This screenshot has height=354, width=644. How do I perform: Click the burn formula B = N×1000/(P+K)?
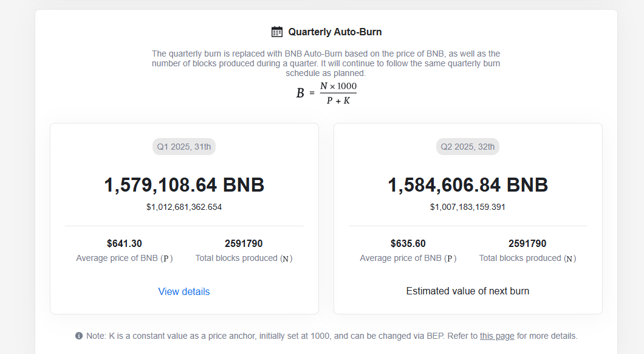(326, 93)
